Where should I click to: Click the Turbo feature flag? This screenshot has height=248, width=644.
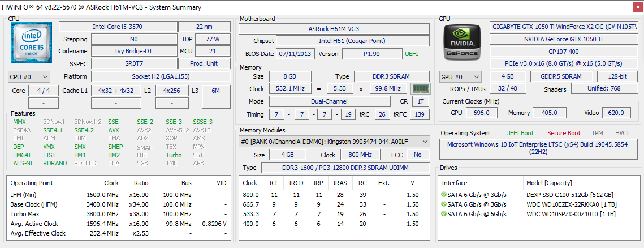pos(174,155)
